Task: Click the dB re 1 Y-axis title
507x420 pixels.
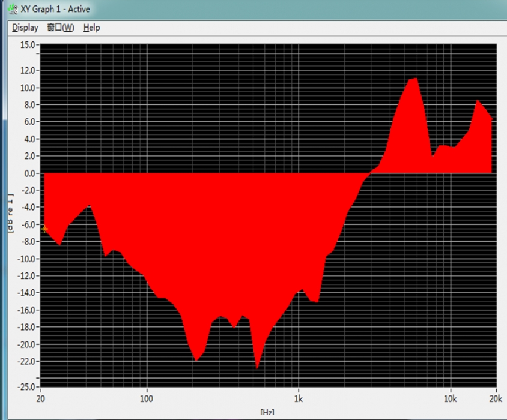Action: tap(10, 214)
